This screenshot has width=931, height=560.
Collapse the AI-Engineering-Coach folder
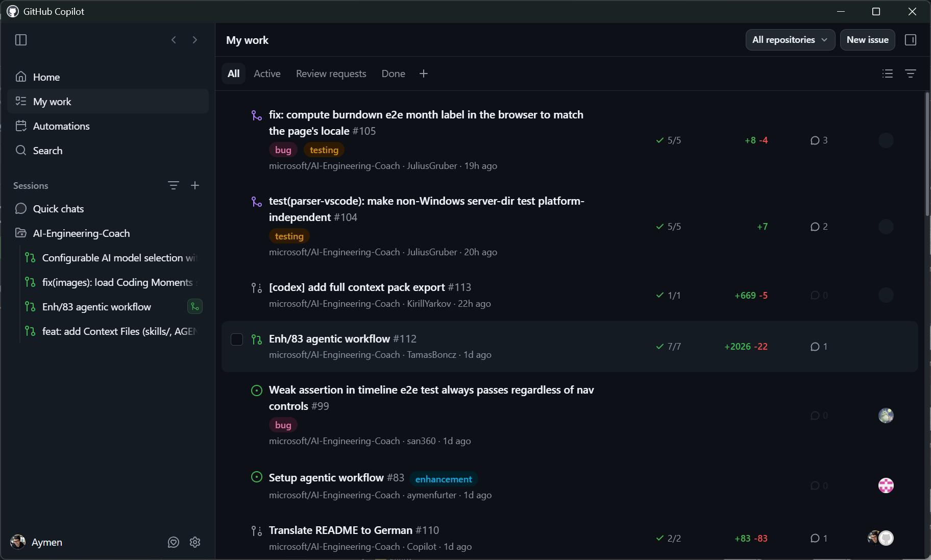point(108,233)
